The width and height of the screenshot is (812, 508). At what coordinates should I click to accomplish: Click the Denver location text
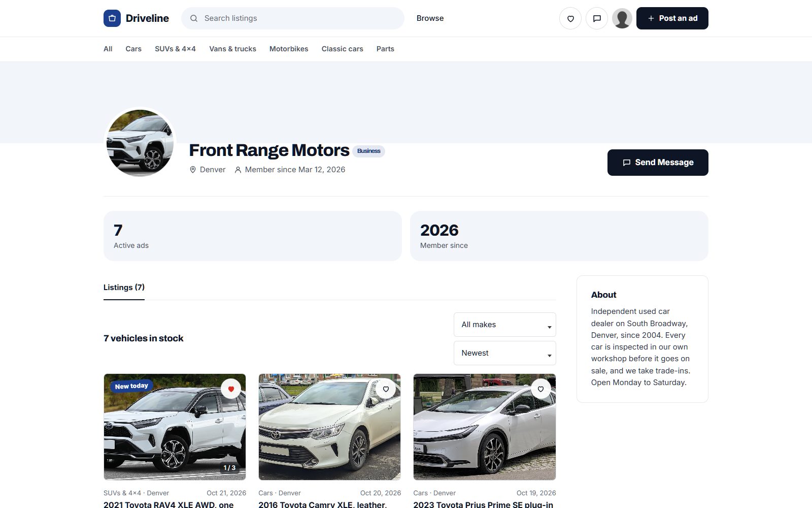(213, 170)
